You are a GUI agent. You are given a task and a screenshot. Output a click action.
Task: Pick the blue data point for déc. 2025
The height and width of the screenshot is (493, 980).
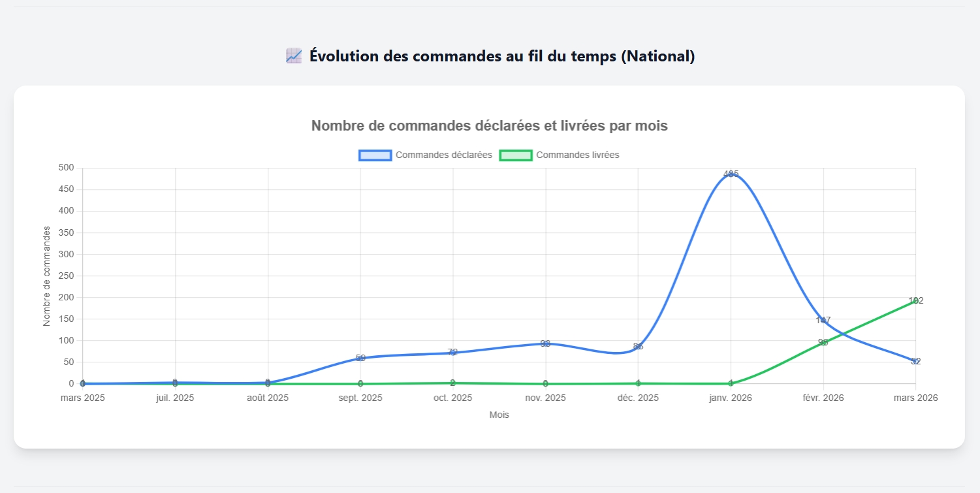tap(638, 347)
